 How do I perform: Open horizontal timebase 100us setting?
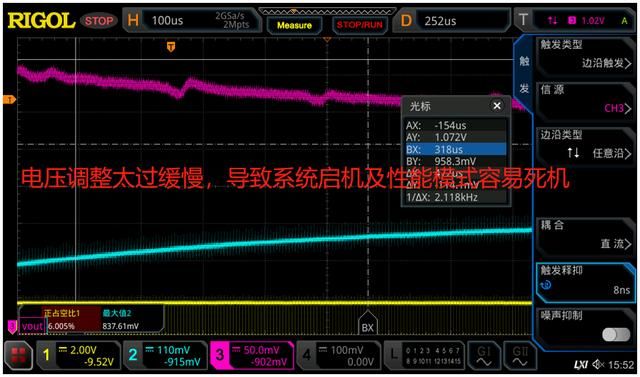191,20
